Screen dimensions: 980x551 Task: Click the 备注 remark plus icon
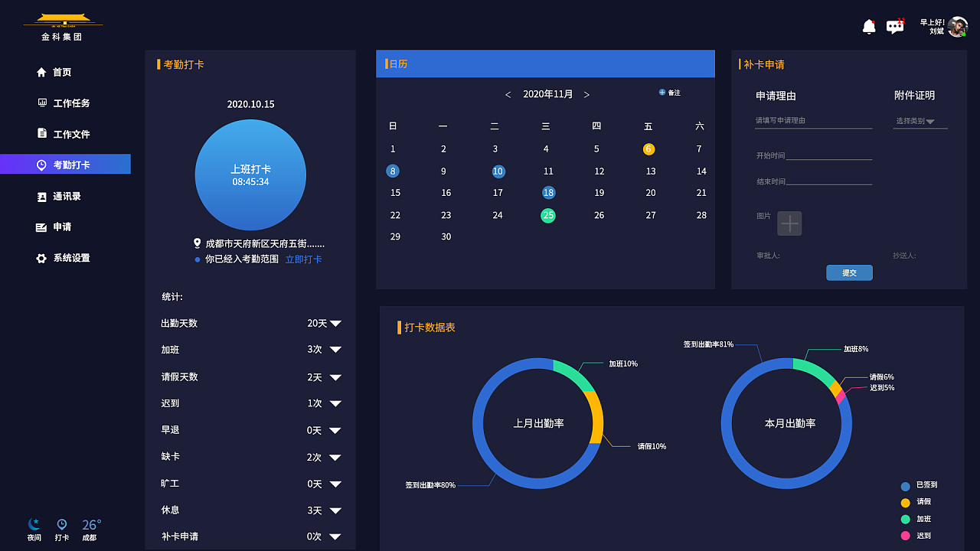pyautogui.click(x=661, y=92)
